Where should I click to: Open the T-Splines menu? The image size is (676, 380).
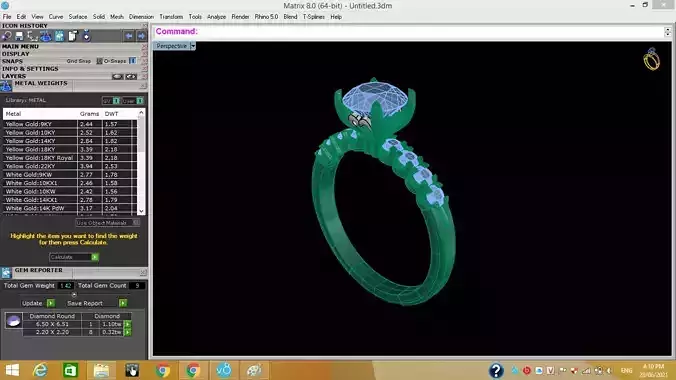tap(313, 17)
